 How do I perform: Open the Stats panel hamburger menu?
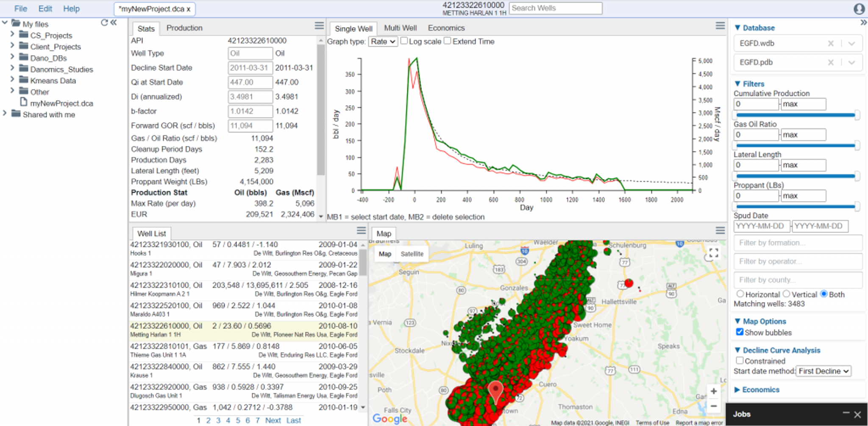click(319, 26)
